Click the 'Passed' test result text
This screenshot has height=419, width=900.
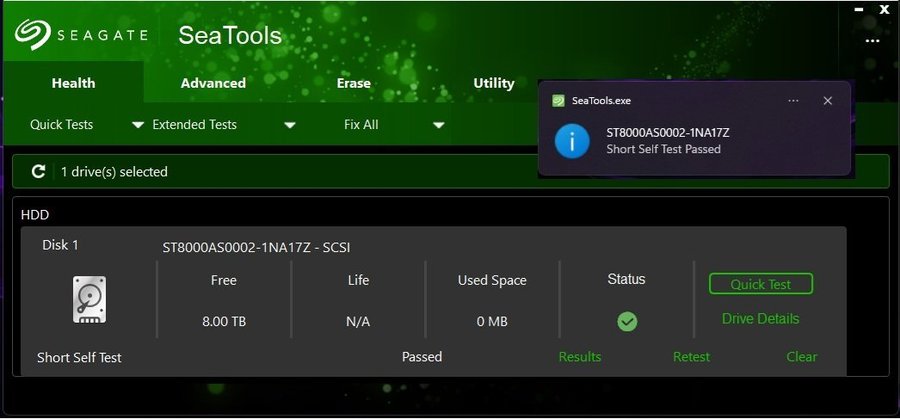[x=422, y=357]
